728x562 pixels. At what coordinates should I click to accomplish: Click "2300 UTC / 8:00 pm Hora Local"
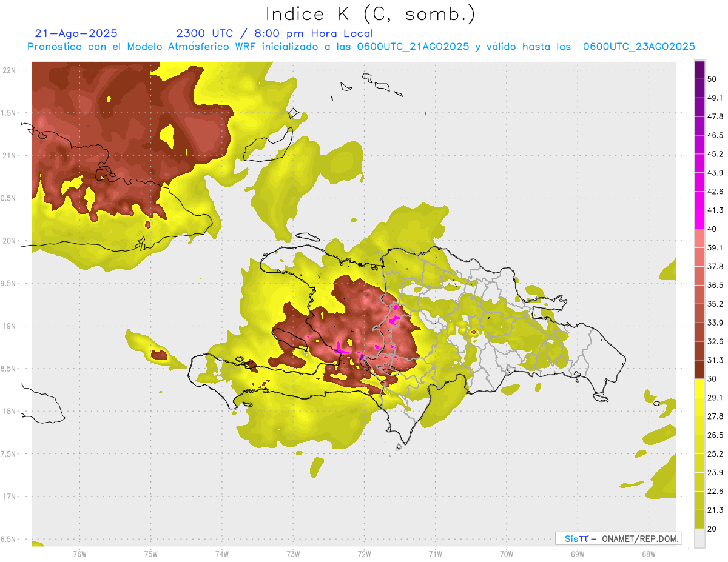click(x=275, y=33)
